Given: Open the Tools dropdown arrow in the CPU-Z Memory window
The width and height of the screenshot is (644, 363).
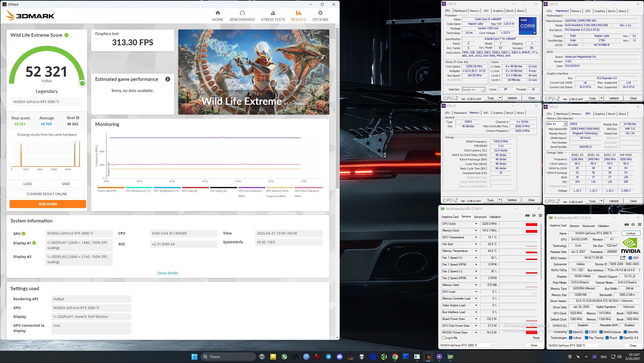Looking at the screenshot, I should click(x=499, y=200).
